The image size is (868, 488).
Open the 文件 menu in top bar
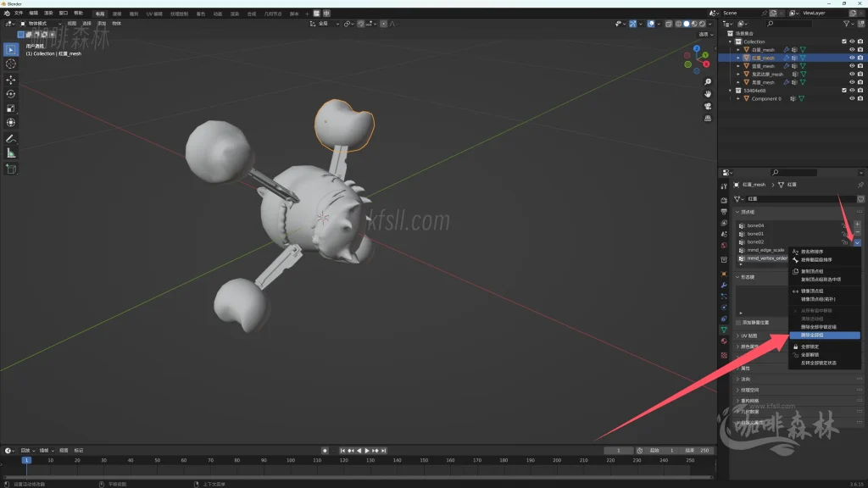(x=19, y=14)
